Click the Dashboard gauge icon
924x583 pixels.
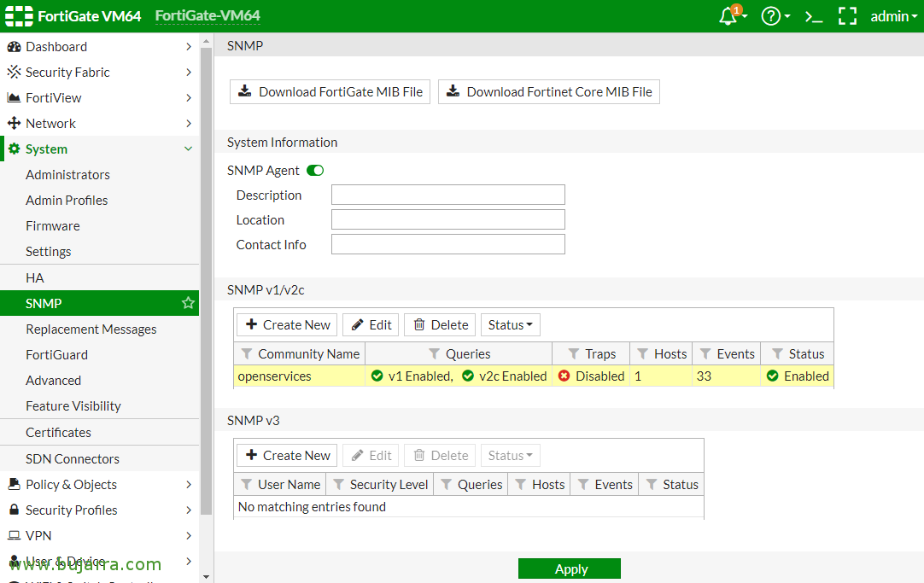tap(14, 47)
